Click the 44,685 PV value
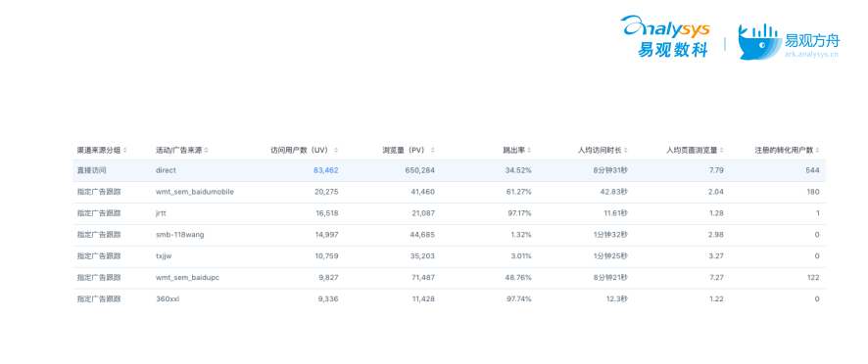 (x=422, y=235)
